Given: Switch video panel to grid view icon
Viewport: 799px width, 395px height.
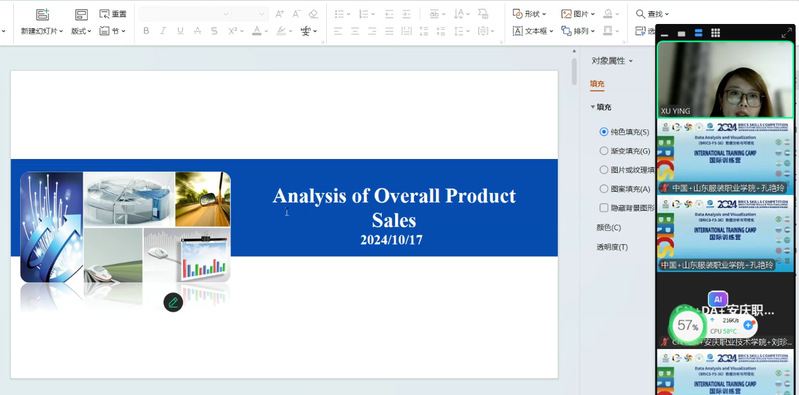Looking at the screenshot, I should coord(715,33).
